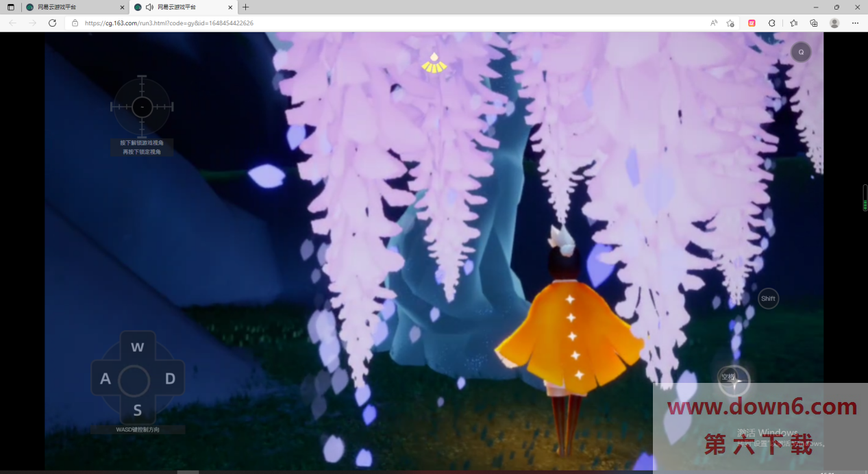Open a new browser tab
This screenshot has height=474, width=868.
[x=246, y=7]
